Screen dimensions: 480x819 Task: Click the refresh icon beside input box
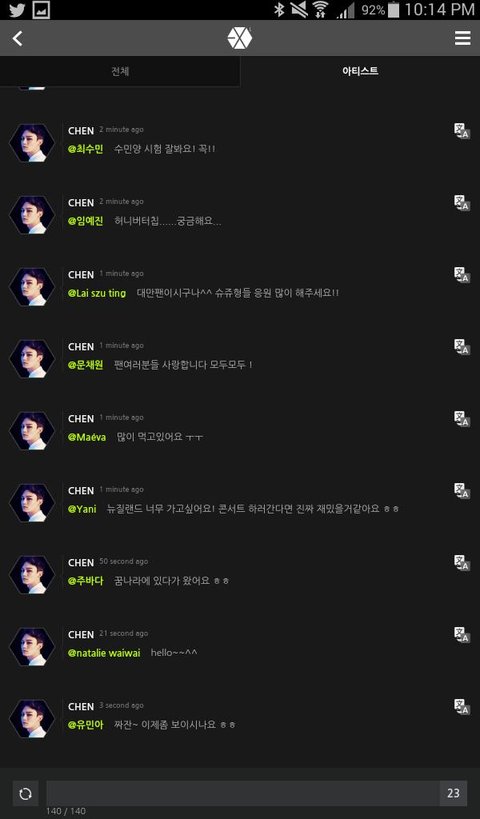coord(25,794)
